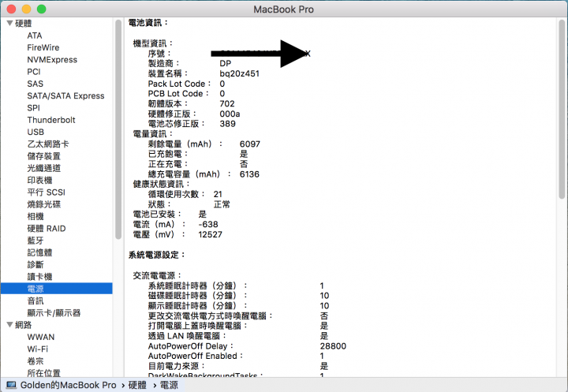The width and height of the screenshot is (568, 392).
Task: Click the highlighted 電源 sidebar item
Action: pos(57,289)
